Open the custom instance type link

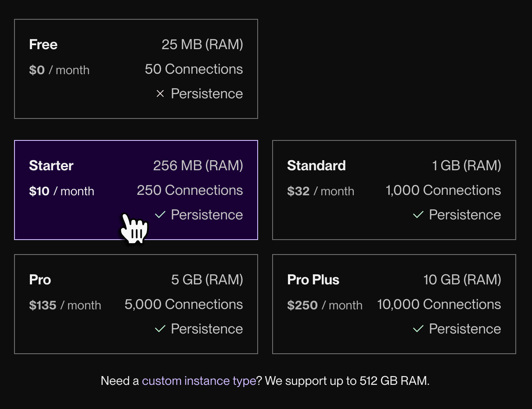[199, 380]
